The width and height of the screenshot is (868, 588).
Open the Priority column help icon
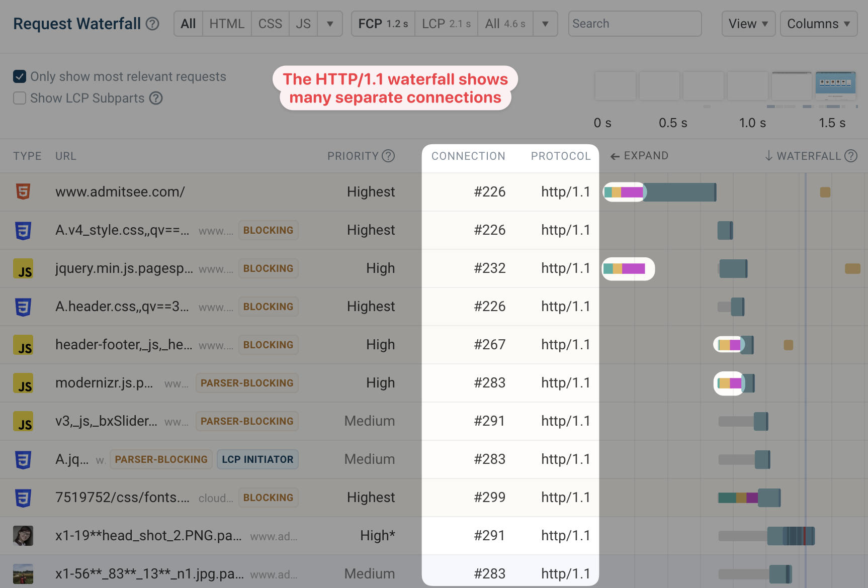pyautogui.click(x=388, y=156)
